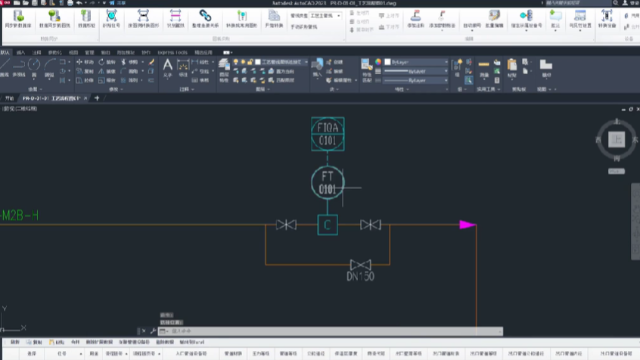Click the convert device icon with arrows
The image size is (640, 360).
coord(607,16)
